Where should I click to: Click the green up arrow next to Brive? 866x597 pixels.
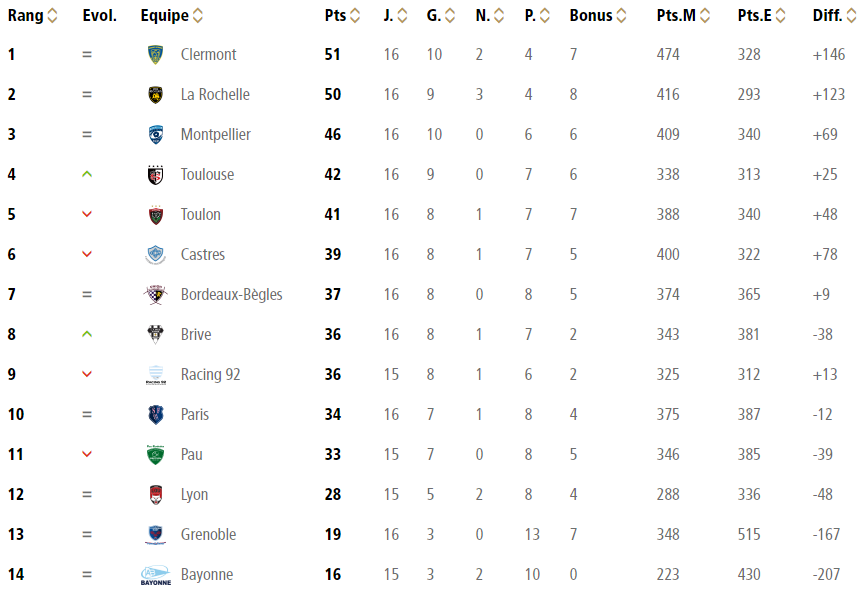[x=88, y=334]
